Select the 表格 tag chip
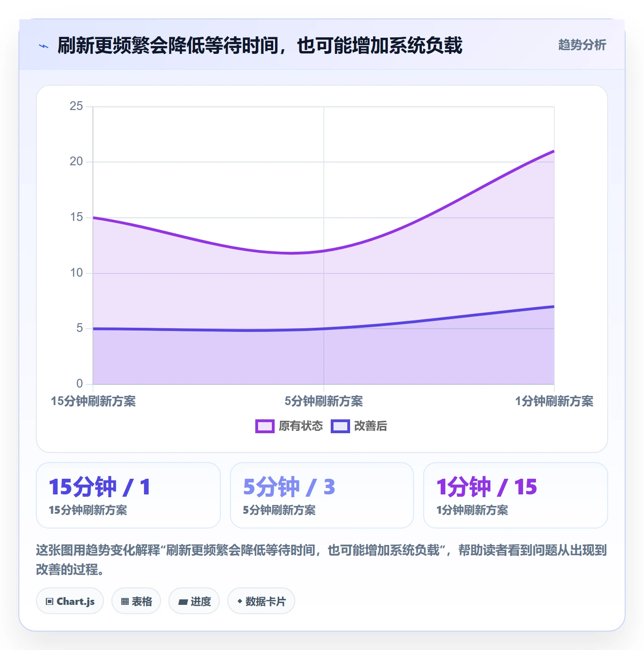The image size is (644, 650). (136, 601)
